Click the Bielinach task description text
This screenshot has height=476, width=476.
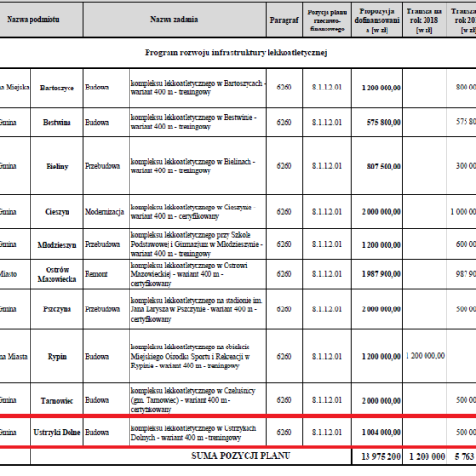193,166
